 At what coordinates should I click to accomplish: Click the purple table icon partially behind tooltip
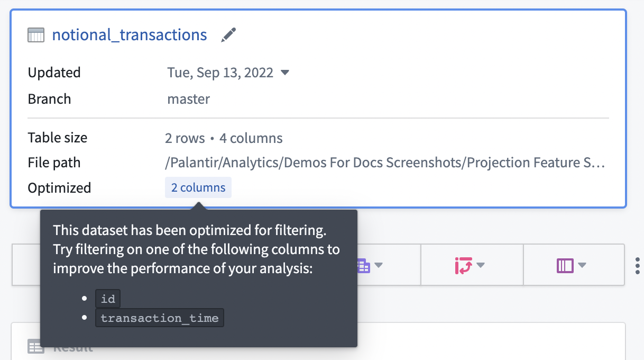tap(364, 265)
